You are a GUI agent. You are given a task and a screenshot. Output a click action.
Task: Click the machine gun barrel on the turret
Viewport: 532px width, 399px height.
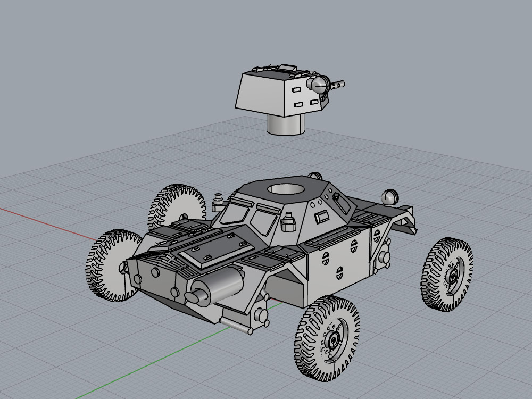(338, 84)
